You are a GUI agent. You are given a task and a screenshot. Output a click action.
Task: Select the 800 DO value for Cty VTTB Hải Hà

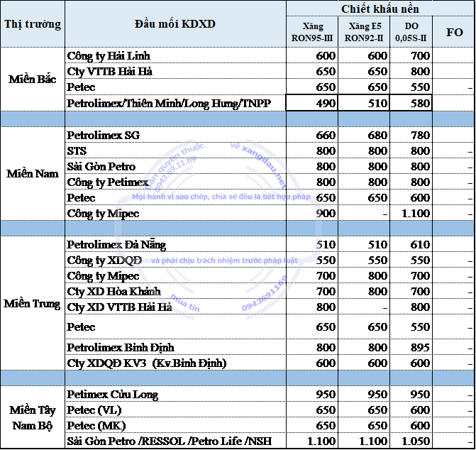411,72
